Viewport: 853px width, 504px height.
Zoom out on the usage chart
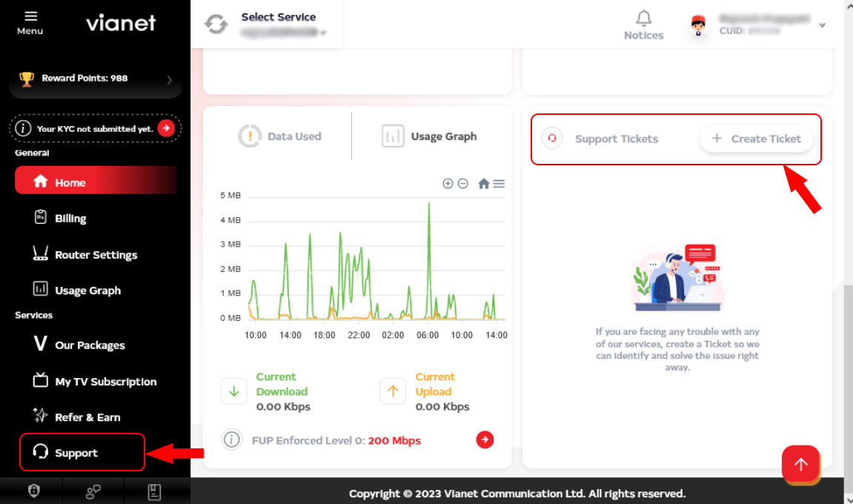(x=463, y=184)
